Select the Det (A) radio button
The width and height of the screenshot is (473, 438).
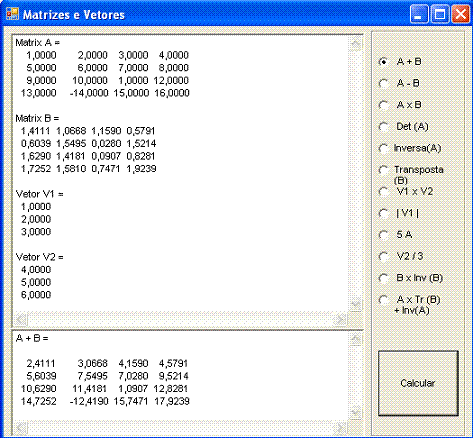(x=384, y=127)
